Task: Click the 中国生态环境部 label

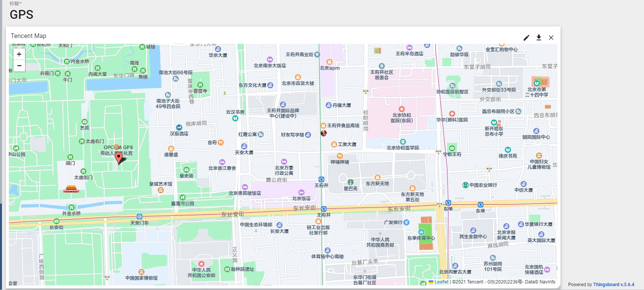Action: tap(256, 225)
